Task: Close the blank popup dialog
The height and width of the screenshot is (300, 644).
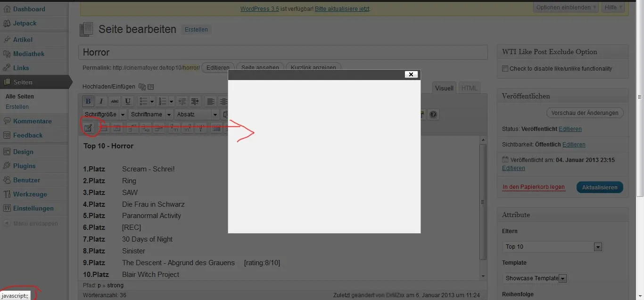Action: coord(411,74)
